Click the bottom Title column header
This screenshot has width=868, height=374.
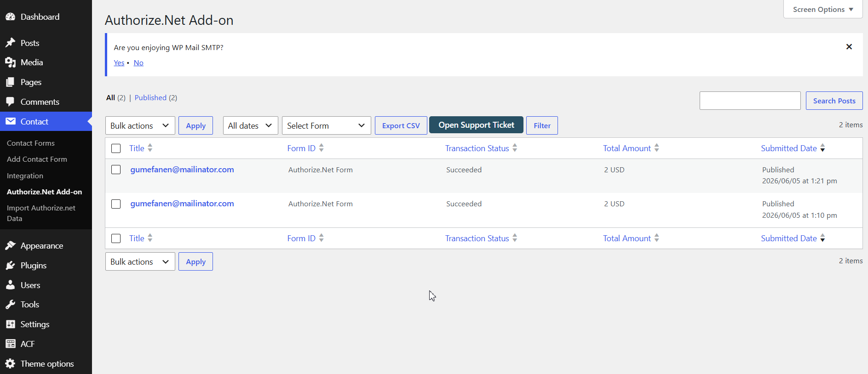coord(137,238)
